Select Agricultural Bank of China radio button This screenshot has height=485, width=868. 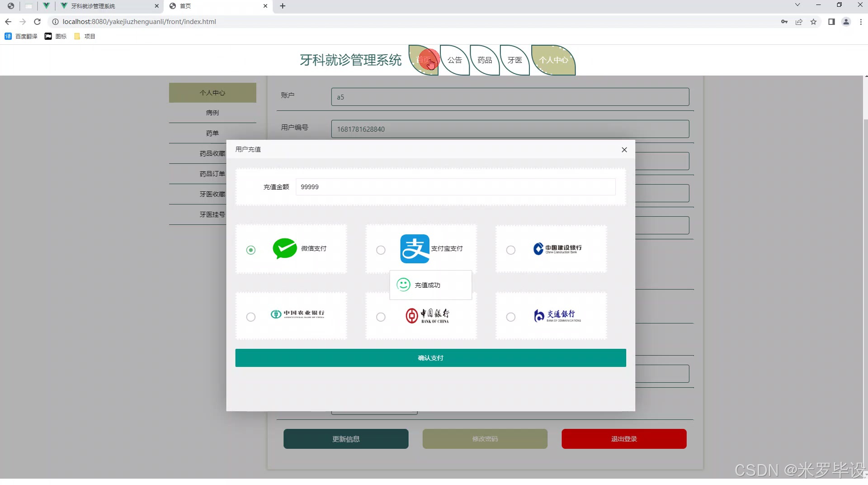click(251, 317)
